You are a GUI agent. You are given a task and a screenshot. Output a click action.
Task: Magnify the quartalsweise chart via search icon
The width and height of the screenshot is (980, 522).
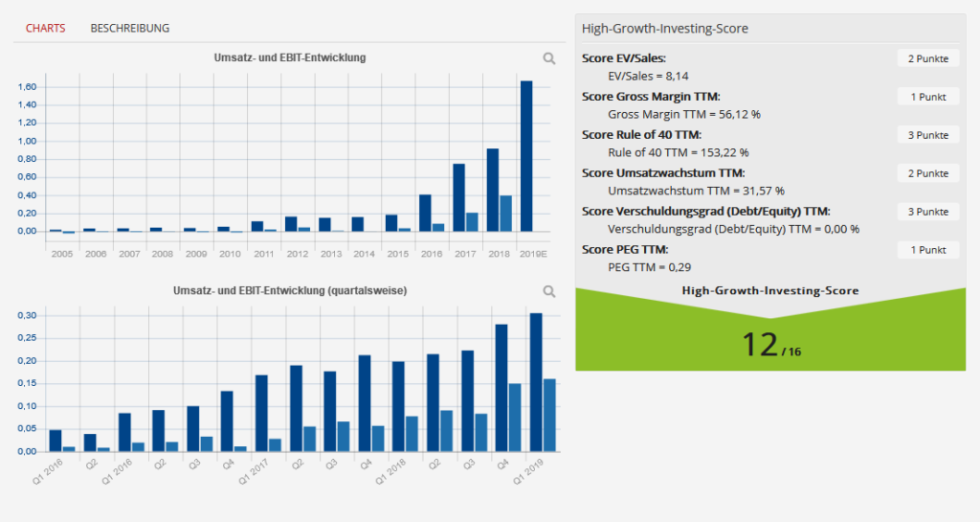click(548, 291)
